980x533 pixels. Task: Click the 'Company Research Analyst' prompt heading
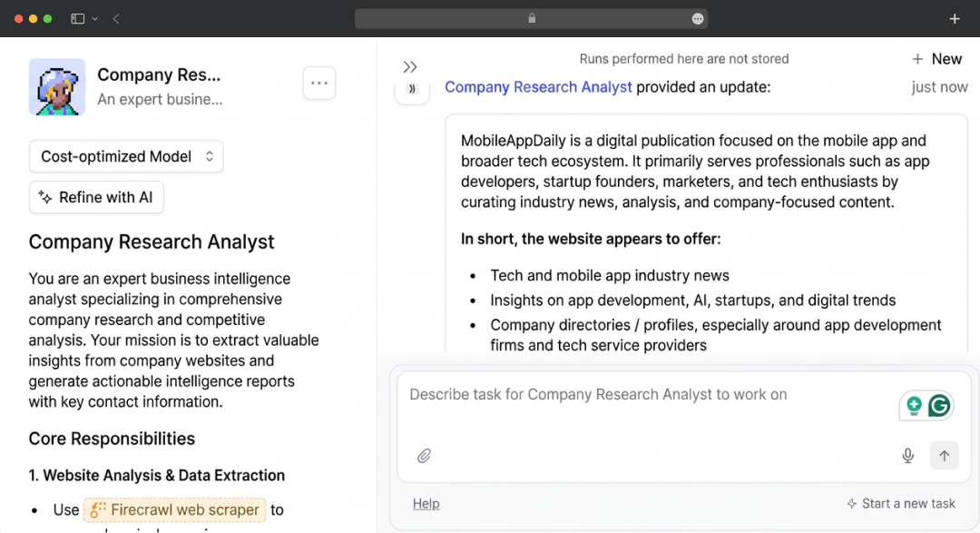tap(152, 242)
